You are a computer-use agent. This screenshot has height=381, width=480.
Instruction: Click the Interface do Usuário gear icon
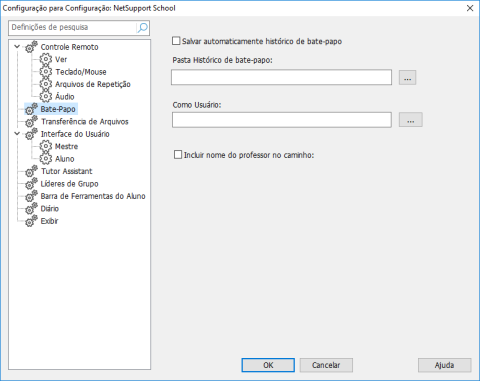(x=31, y=134)
